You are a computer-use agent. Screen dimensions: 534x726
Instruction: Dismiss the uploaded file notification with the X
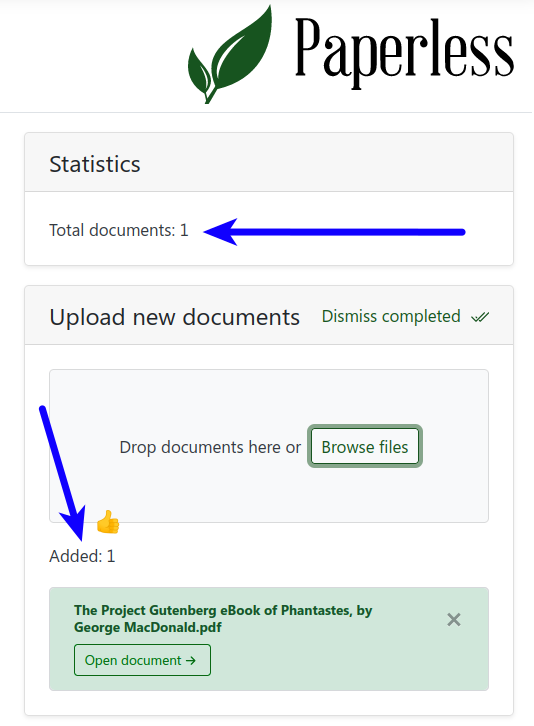coord(454,620)
